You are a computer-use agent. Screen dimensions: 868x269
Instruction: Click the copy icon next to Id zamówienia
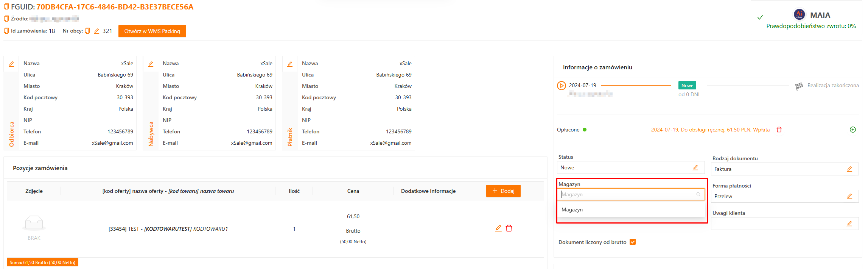6,31
